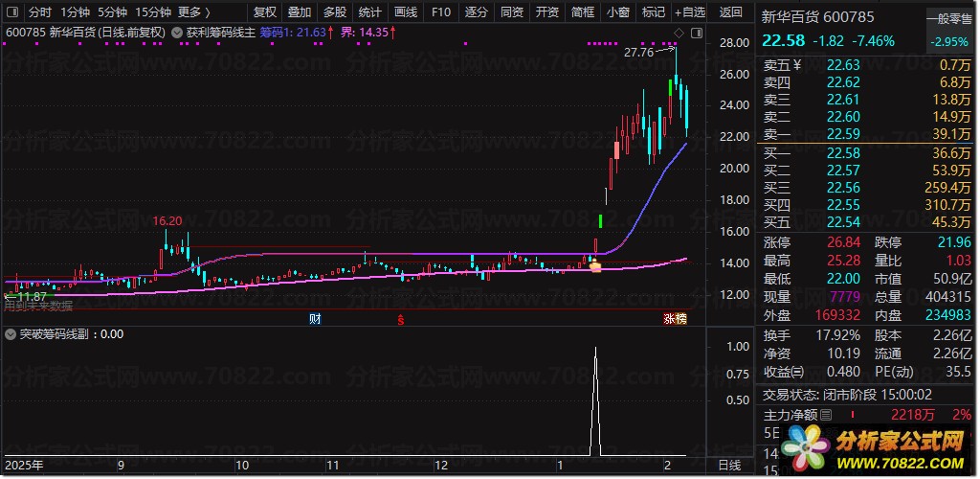Screen dimensions: 980x479
Task: Open F10 company info
Action: click(x=440, y=11)
